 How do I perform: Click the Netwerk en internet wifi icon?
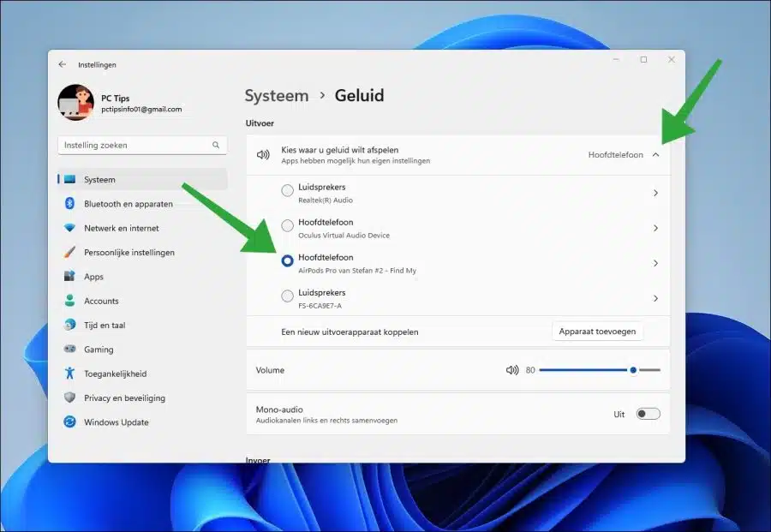pyautogui.click(x=70, y=228)
